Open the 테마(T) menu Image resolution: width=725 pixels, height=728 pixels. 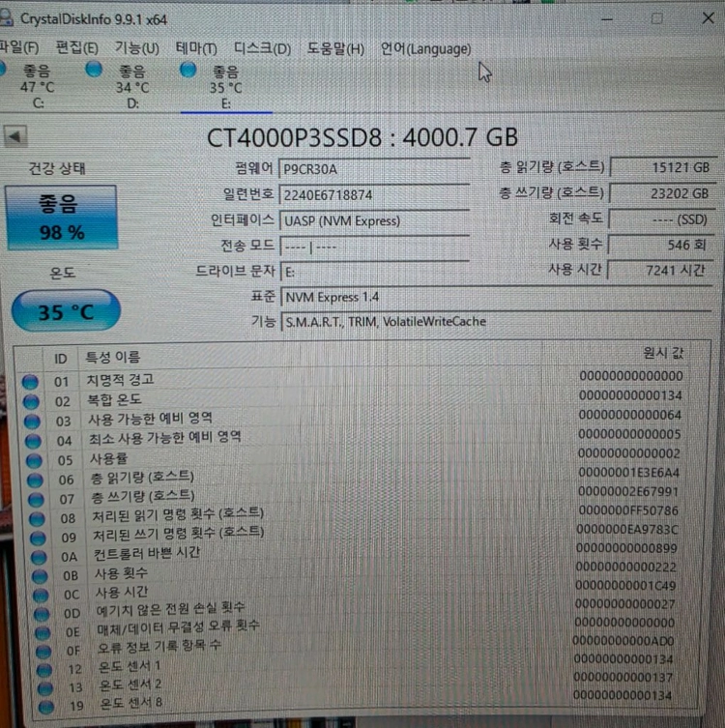[196, 47]
